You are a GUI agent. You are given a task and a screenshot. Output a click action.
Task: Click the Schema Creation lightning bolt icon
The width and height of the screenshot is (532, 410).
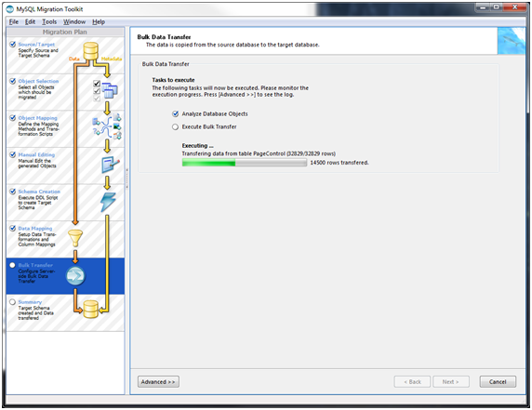[108, 203]
